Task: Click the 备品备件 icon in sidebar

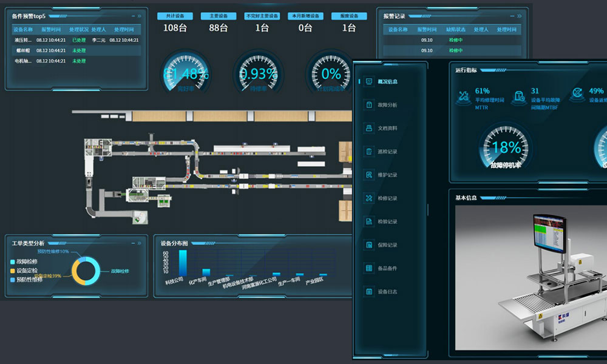Action: (x=369, y=268)
